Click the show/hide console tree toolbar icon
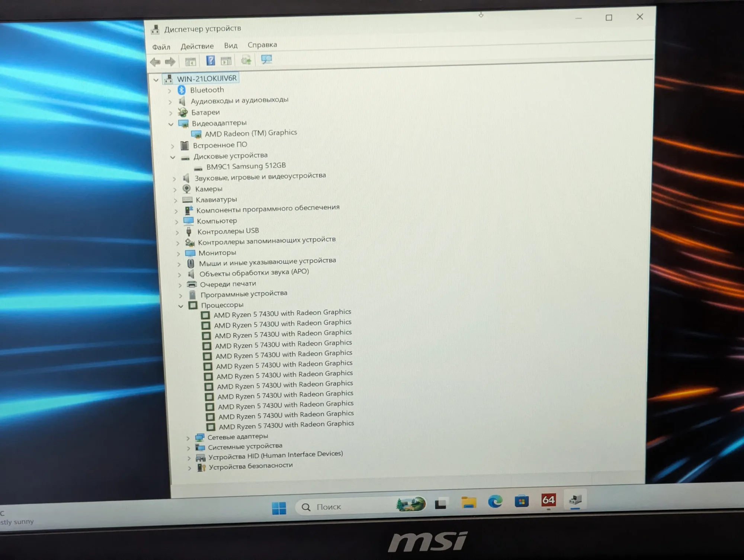The image size is (744, 560). click(x=190, y=62)
